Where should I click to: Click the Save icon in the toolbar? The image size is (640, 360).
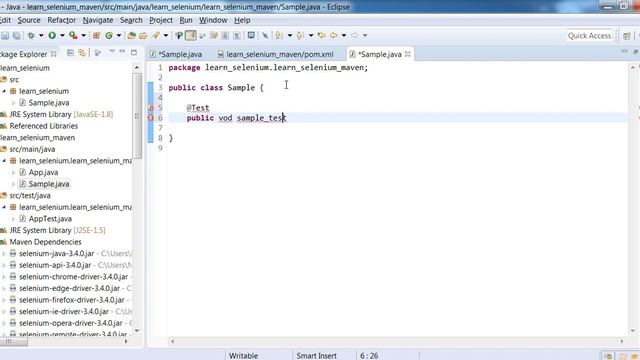coord(5,36)
